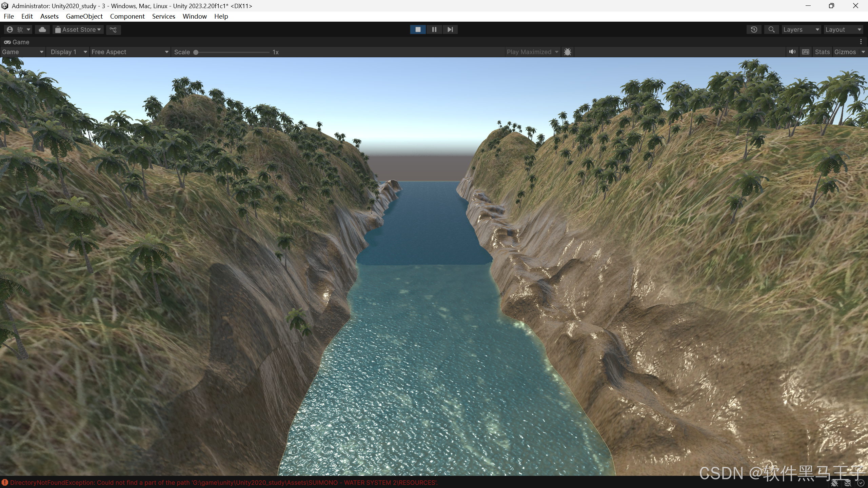The height and width of the screenshot is (488, 868).
Task: Open the Layers dropdown
Action: click(801, 29)
